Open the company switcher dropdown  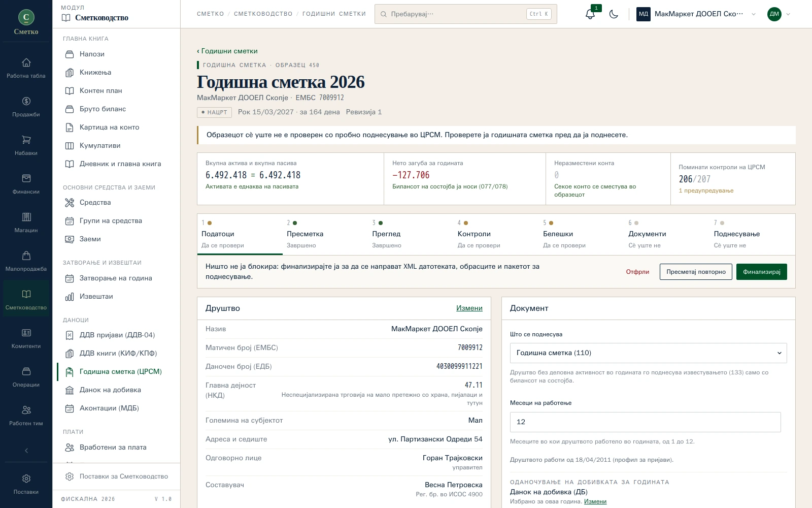696,14
